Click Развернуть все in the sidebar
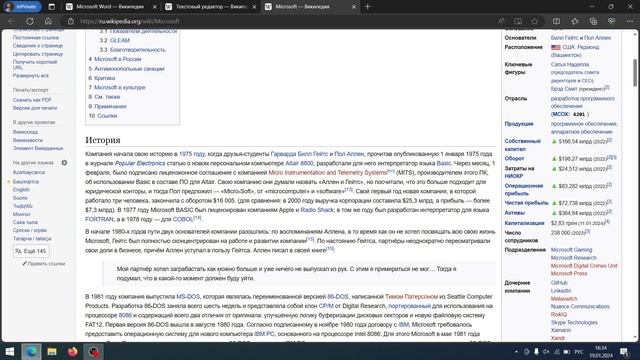 [31, 76]
